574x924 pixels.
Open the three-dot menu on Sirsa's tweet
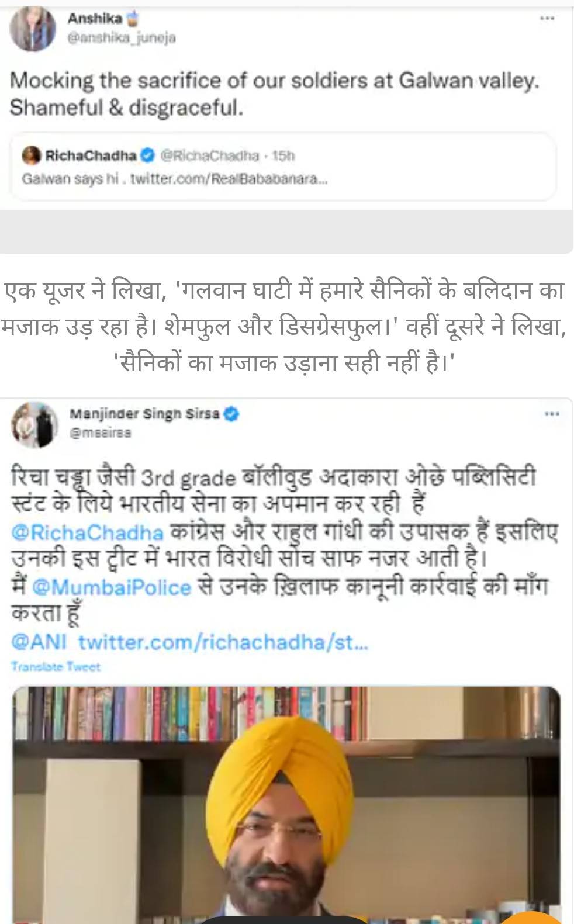coord(552,414)
